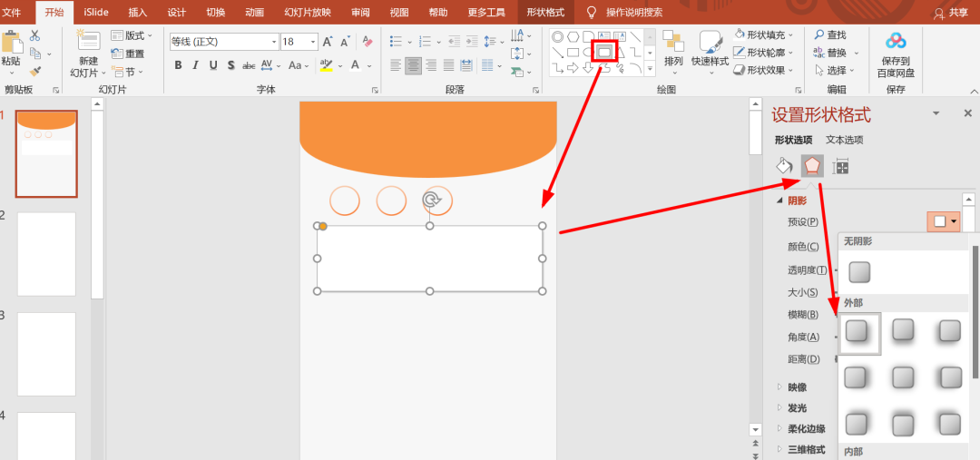Open the 节 section dropdown
The image size is (980, 460).
coord(128,72)
